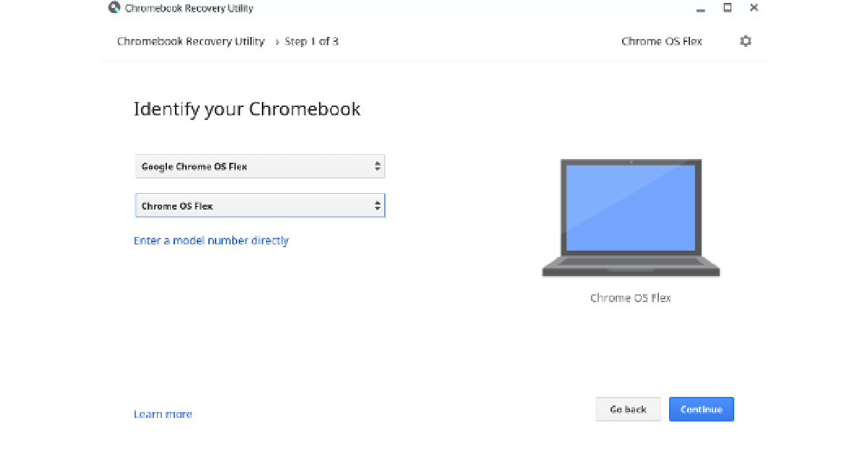
Task: Close the Chromebook Recovery Utility window
Action: tap(754, 8)
